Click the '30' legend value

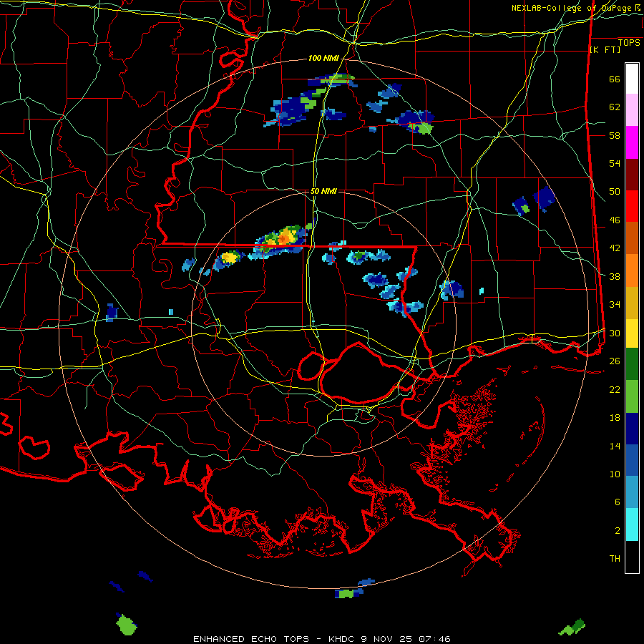click(x=615, y=333)
